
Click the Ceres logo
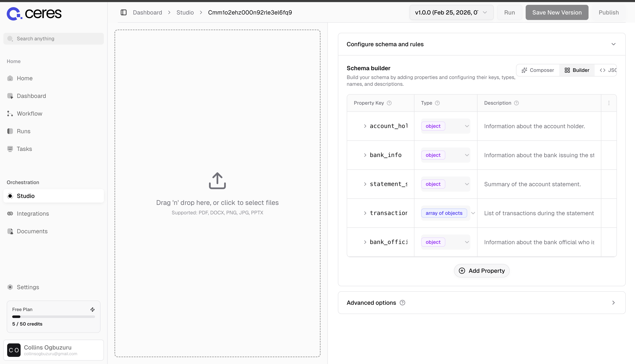pyautogui.click(x=34, y=13)
